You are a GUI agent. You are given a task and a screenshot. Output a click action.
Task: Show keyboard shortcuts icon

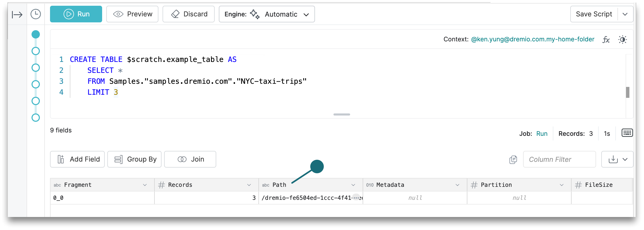tap(627, 133)
